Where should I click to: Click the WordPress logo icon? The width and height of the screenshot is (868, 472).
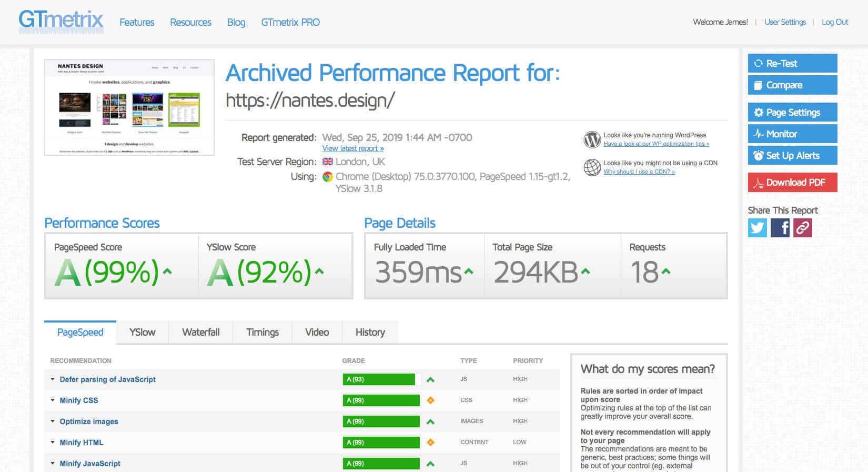tap(592, 139)
